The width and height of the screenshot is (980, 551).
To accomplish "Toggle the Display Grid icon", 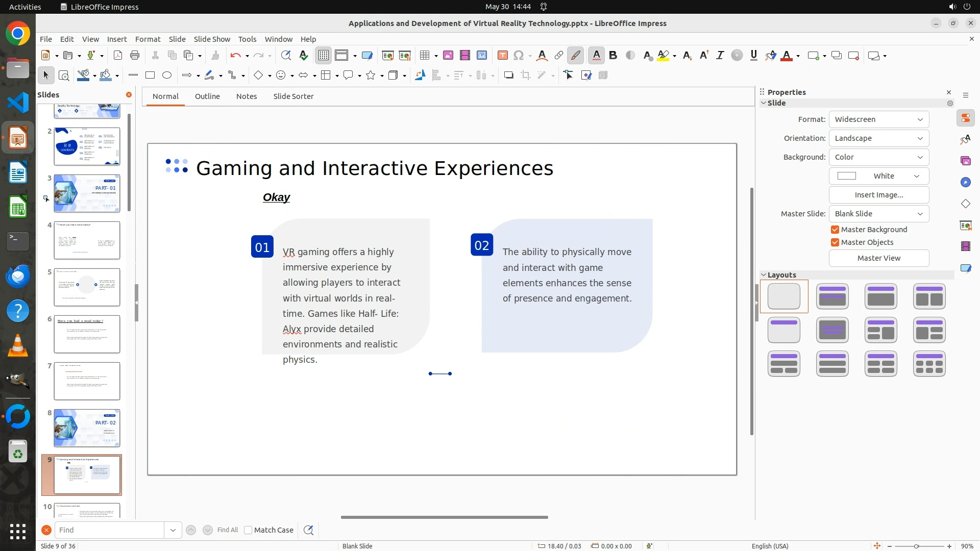I will [x=324, y=56].
